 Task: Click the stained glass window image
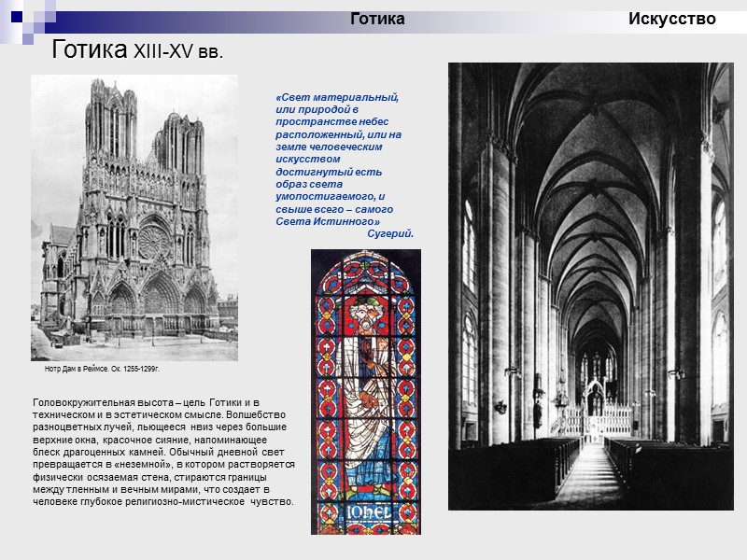point(366,392)
